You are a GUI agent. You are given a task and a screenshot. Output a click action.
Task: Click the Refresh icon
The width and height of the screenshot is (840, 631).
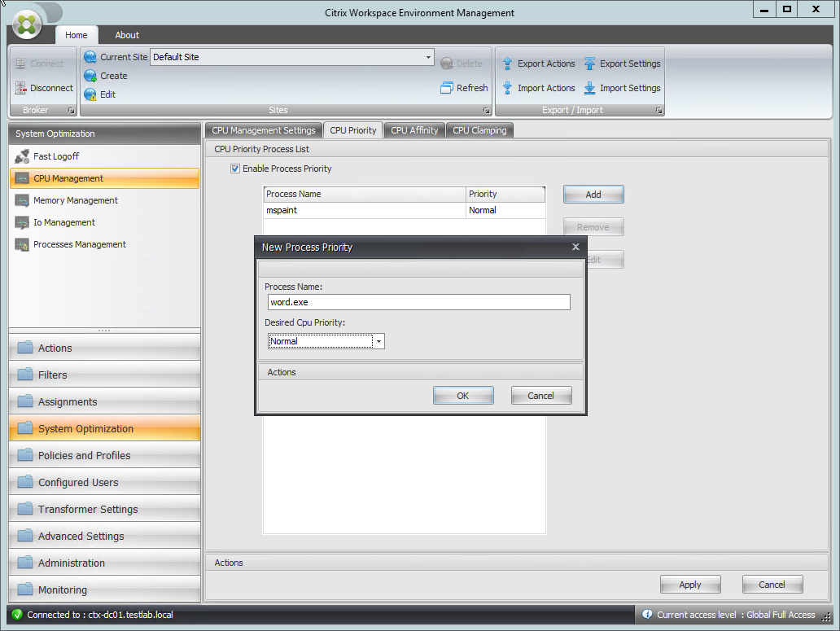pos(447,88)
